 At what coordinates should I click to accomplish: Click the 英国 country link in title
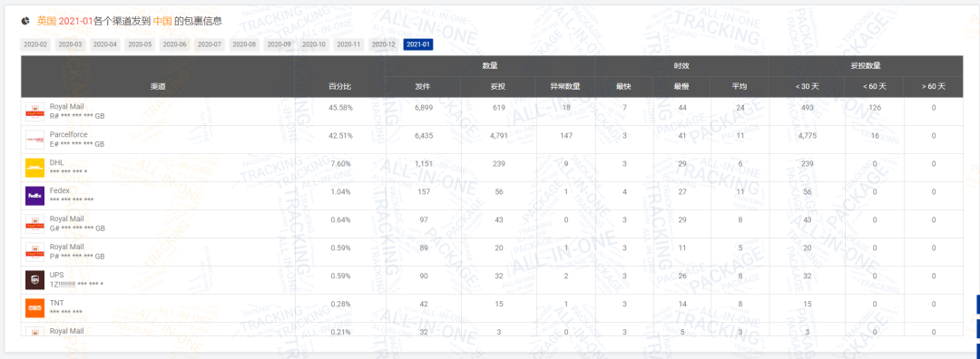(46, 21)
